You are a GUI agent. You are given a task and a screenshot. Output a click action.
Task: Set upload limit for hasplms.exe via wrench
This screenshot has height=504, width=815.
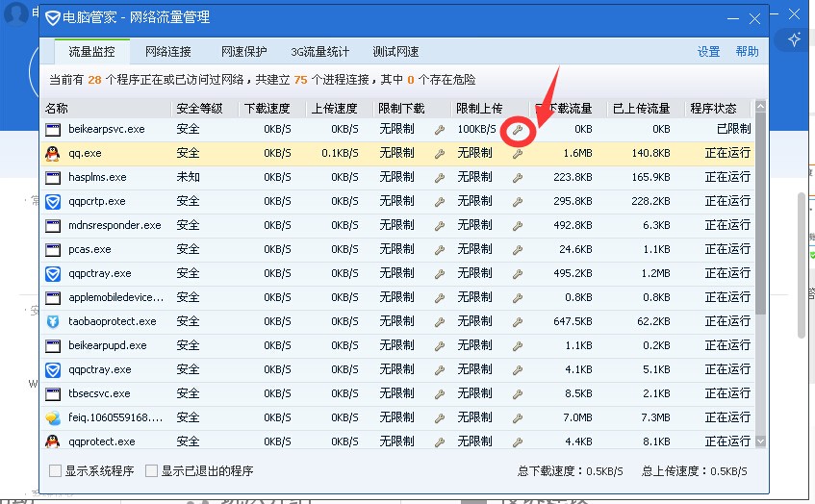pos(517,178)
